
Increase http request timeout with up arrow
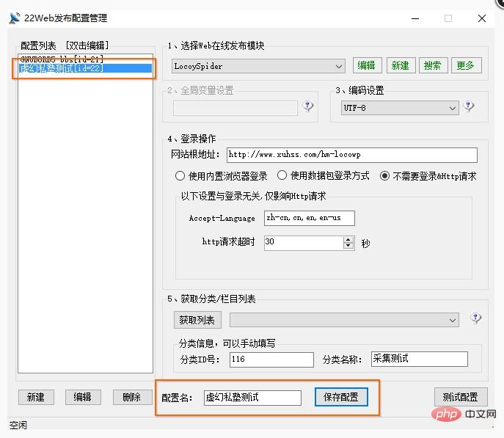pos(348,238)
